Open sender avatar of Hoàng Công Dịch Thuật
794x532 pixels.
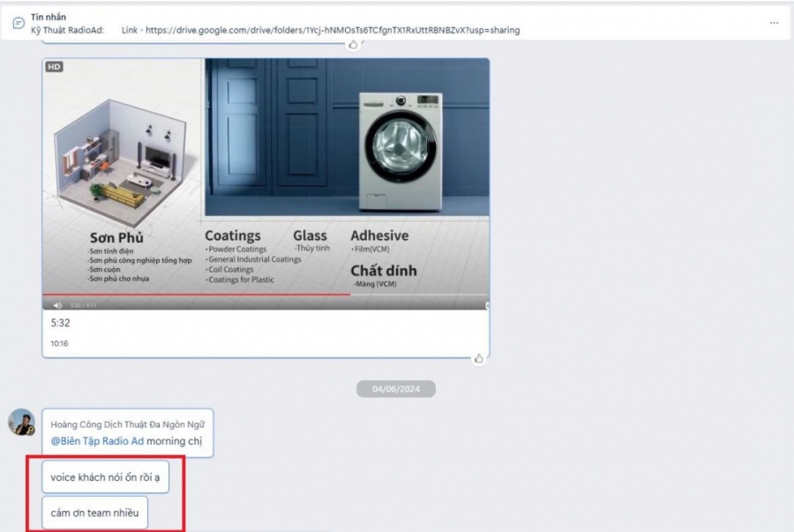[x=22, y=422]
